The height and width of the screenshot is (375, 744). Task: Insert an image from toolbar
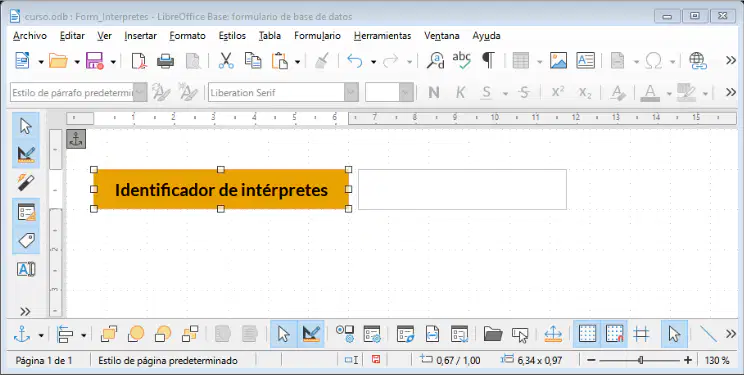(x=558, y=61)
